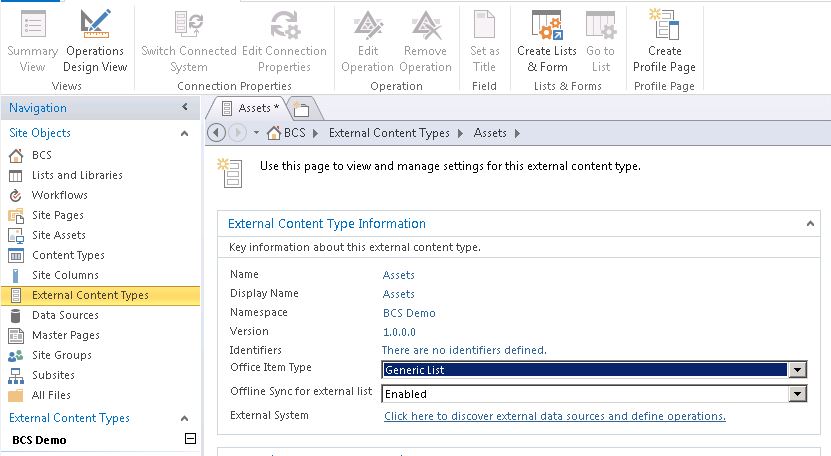Collapse the BCS Demo group
This screenshot has height=456, width=831.
[190, 439]
